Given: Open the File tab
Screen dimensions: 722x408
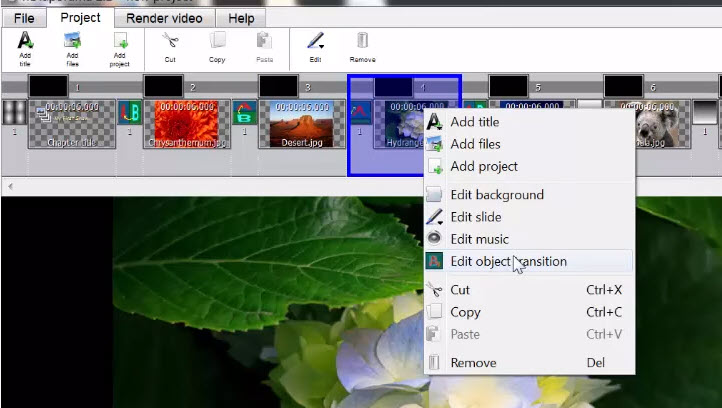Looking at the screenshot, I should pyautogui.click(x=24, y=18).
